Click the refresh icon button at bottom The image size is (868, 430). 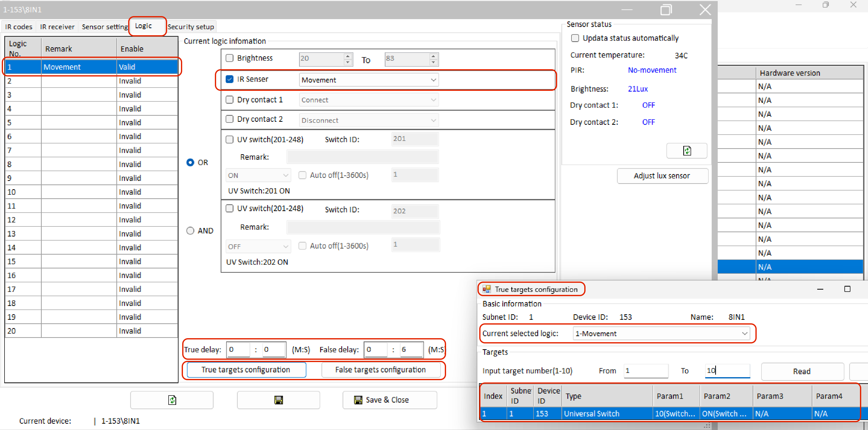172,400
